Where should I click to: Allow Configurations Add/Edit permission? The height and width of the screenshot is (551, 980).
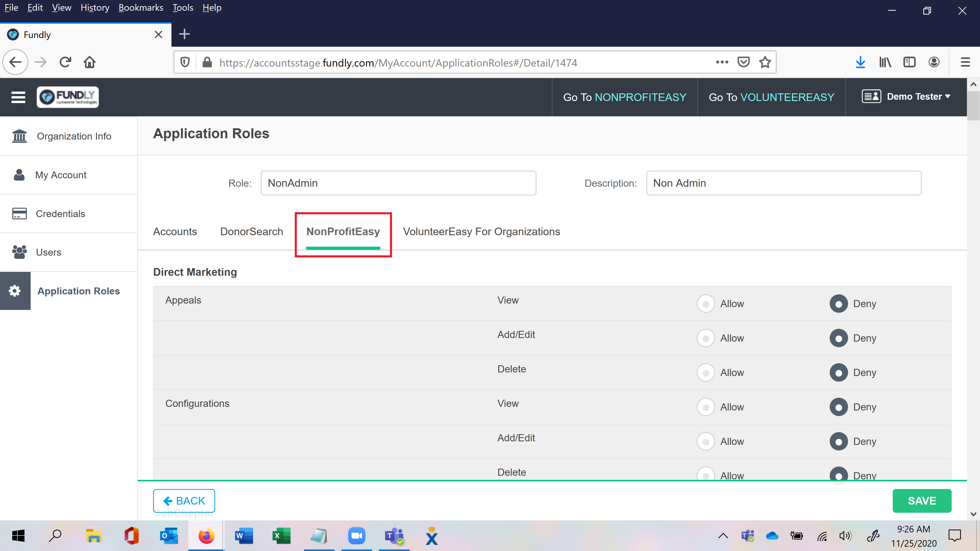[x=706, y=442]
